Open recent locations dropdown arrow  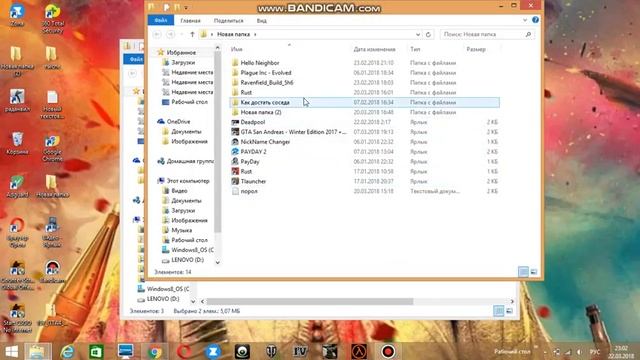[182, 35]
